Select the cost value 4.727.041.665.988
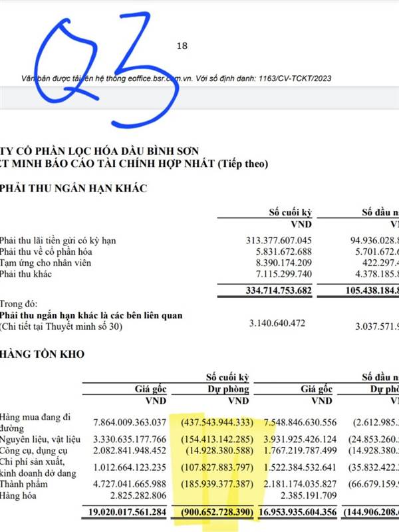This screenshot has height=532, width=399. coord(130,484)
